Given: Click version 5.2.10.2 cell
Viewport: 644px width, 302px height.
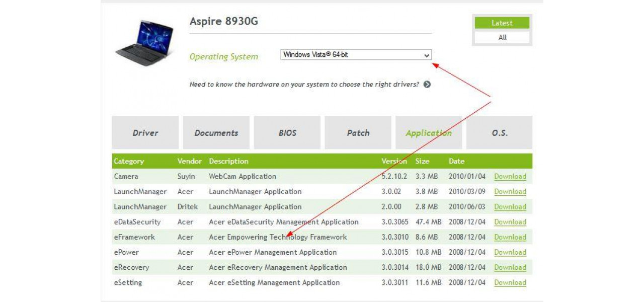Looking at the screenshot, I should click(394, 177).
